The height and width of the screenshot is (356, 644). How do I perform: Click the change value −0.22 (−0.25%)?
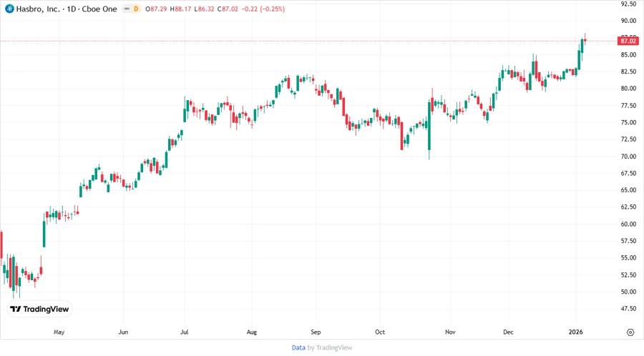point(263,9)
